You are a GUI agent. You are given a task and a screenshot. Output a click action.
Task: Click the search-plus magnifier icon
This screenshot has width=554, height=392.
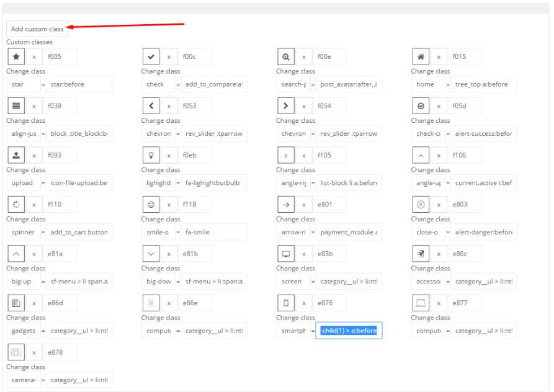pyautogui.click(x=286, y=56)
